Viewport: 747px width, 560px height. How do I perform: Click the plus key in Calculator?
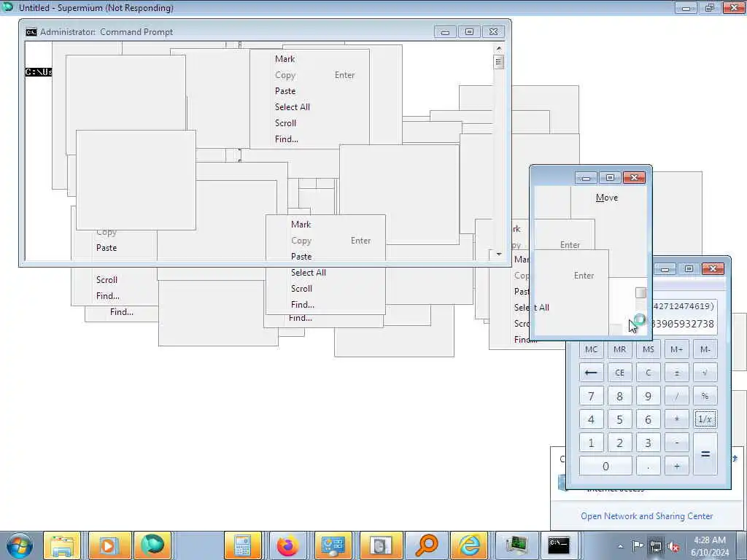(676, 466)
